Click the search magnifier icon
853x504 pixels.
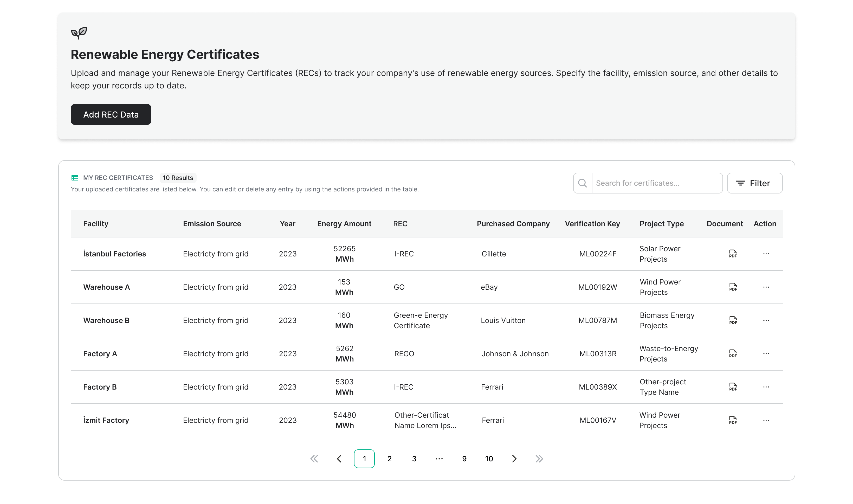[x=582, y=183]
